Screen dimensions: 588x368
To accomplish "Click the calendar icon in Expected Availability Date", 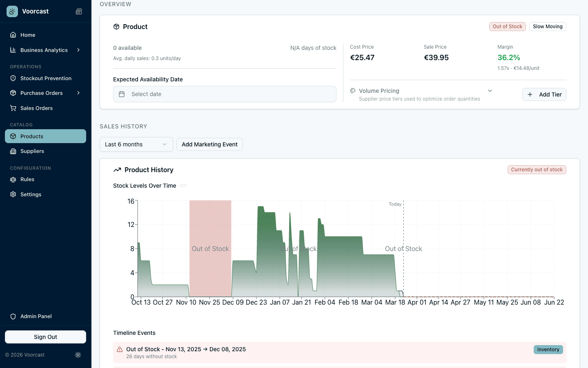I will pos(122,94).
